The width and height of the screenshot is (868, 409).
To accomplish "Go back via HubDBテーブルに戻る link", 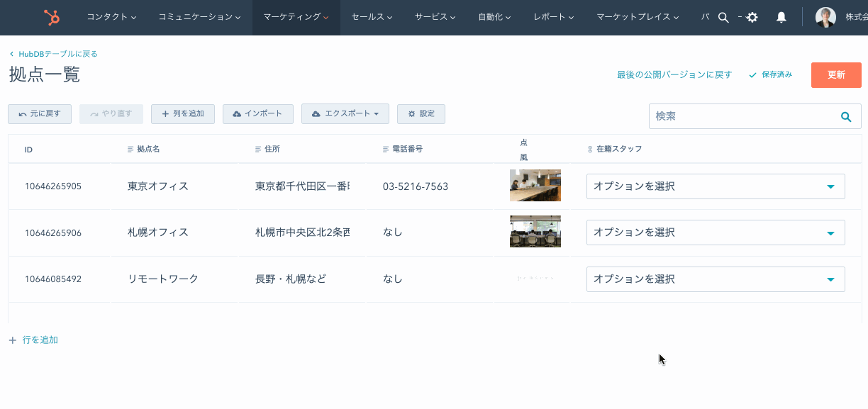I will pyautogui.click(x=57, y=54).
